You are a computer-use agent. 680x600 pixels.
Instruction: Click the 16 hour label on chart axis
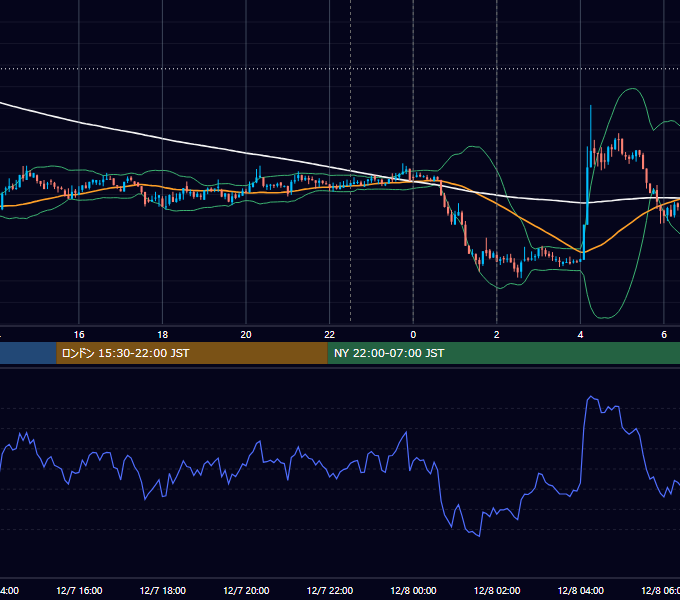coord(79,335)
